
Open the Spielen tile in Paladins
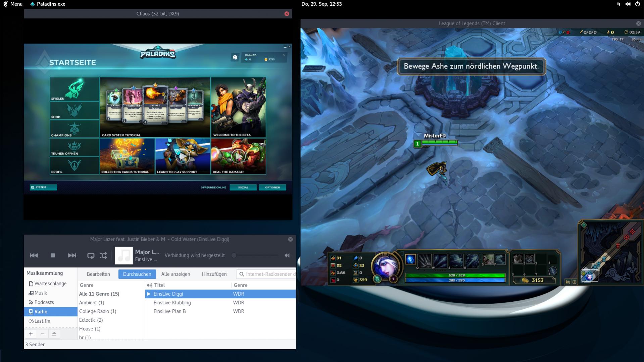(74, 89)
